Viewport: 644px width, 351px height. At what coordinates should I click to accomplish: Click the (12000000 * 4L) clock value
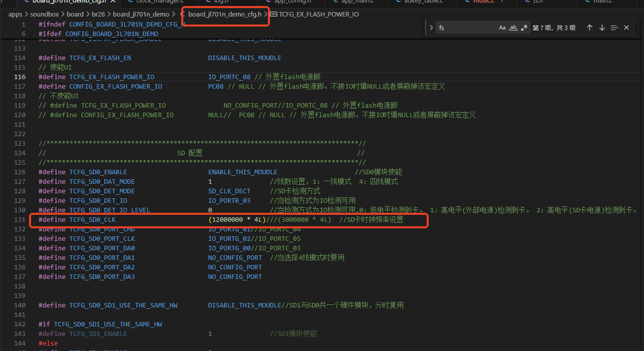pyautogui.click(x=237, y=220)
